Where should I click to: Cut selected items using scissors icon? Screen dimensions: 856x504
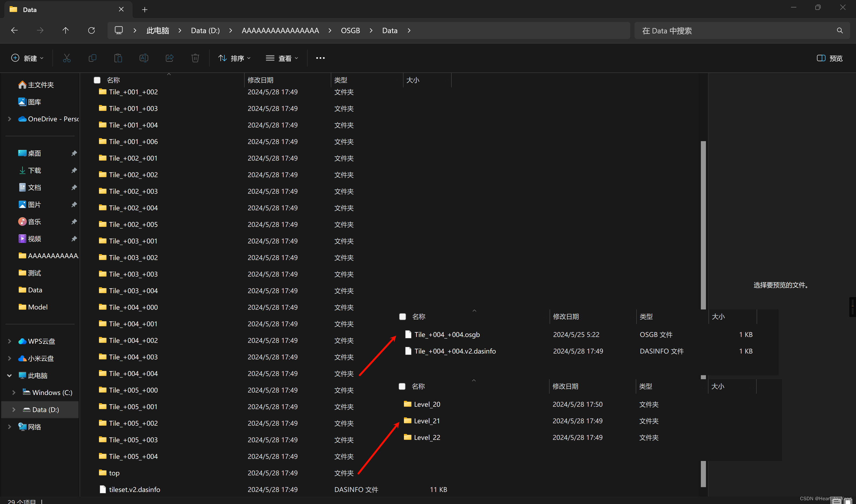pos(67,58)
